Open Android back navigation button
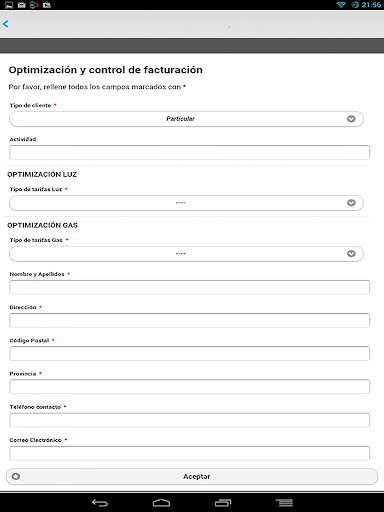Image resolution: width=384 pixels, height=512 pixels. pyautogui.click(x=100, y=502)
